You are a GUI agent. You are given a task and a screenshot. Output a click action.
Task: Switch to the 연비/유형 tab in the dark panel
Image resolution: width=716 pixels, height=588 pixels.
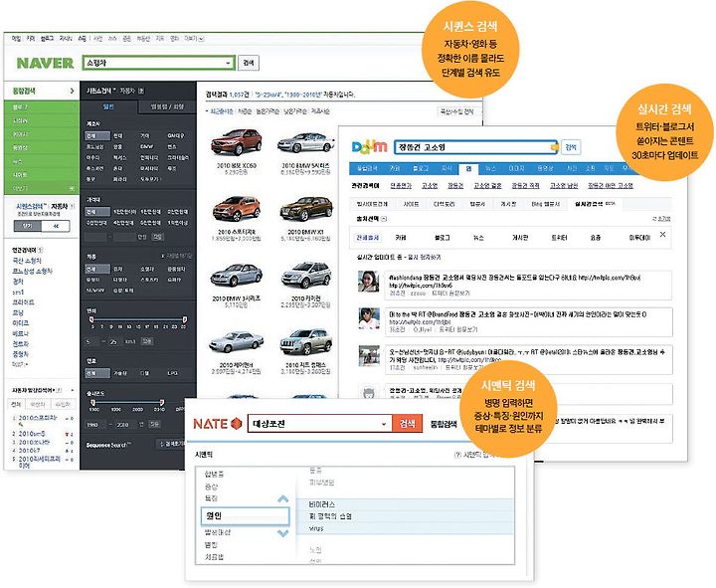[x=167, y=106]
